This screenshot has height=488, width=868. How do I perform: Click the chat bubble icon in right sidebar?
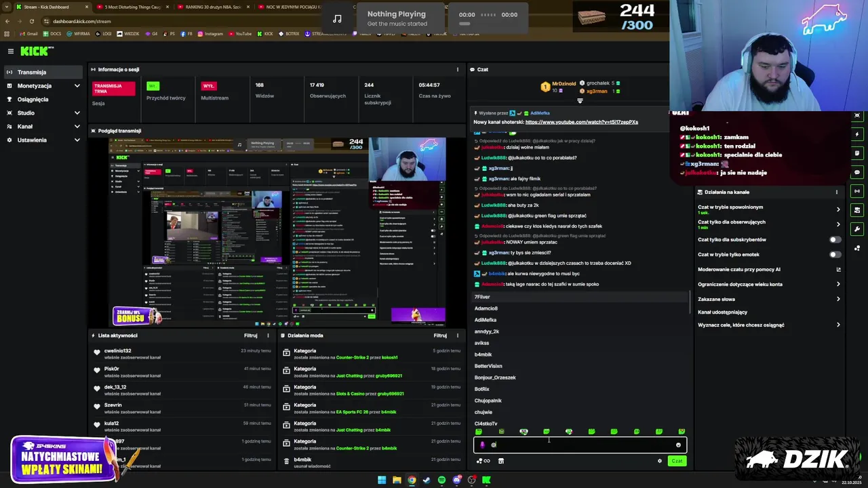pyautogui.click(x=857, y=172)
